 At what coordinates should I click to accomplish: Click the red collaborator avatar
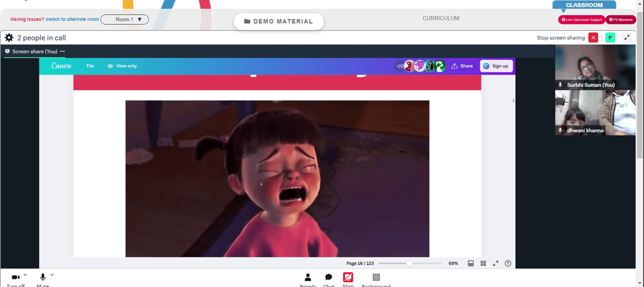click(410, 66)
